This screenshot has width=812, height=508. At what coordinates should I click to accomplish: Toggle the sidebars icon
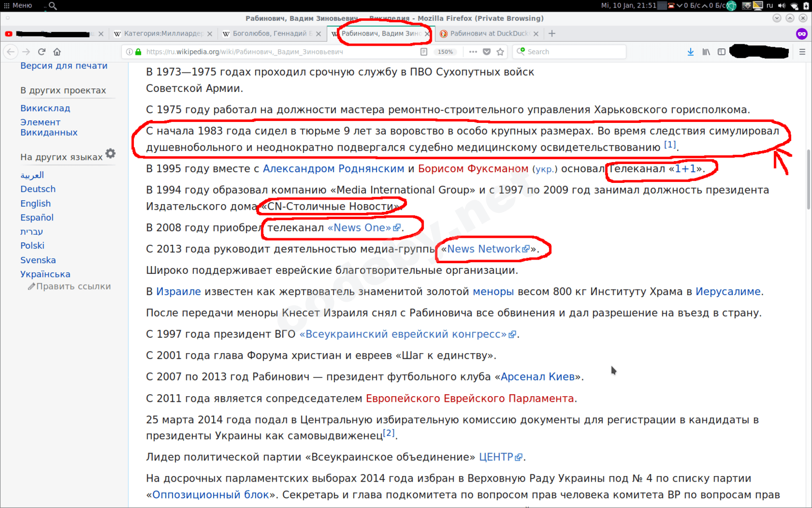[x=721, y=51]
